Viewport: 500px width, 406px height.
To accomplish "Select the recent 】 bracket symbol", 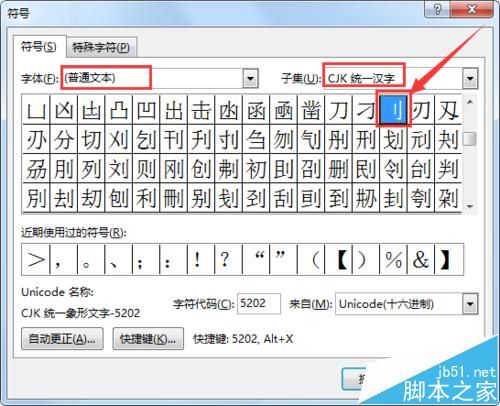I will pos(449,259).
